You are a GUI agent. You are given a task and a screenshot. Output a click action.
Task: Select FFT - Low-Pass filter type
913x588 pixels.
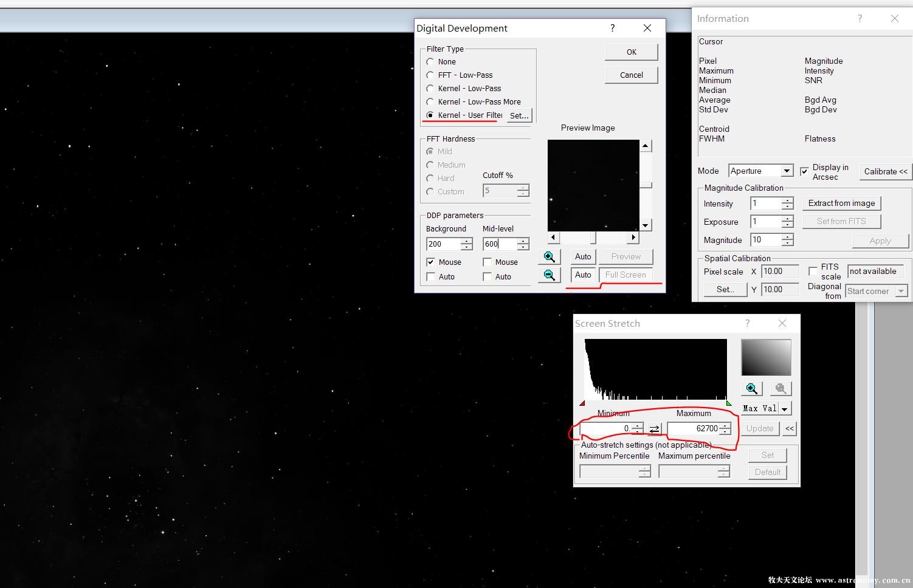tap(430, 75)
